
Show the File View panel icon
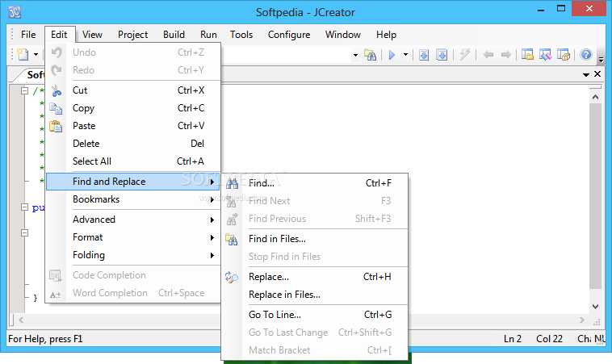pyautogui.click(x=527, y=55)
